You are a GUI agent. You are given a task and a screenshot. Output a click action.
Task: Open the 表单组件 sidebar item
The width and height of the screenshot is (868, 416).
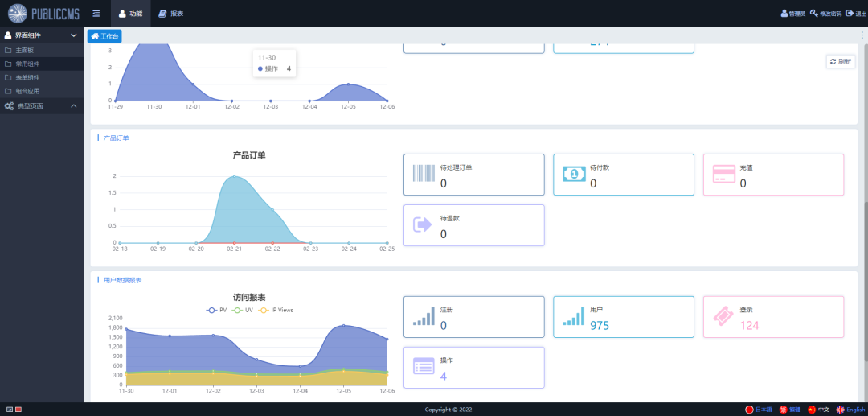28,77
